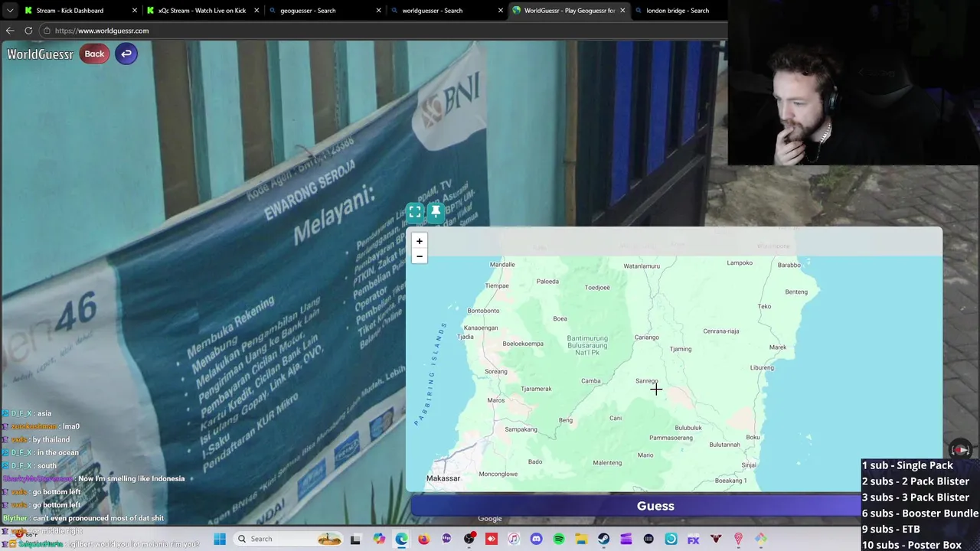Click Malenteng on the map

(607, 462)
